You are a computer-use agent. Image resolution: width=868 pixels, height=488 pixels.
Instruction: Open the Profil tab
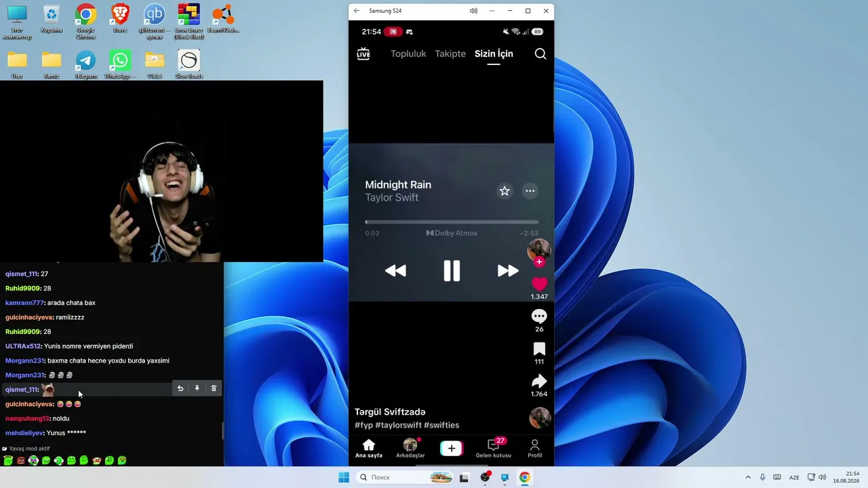[x=535, y=449]
